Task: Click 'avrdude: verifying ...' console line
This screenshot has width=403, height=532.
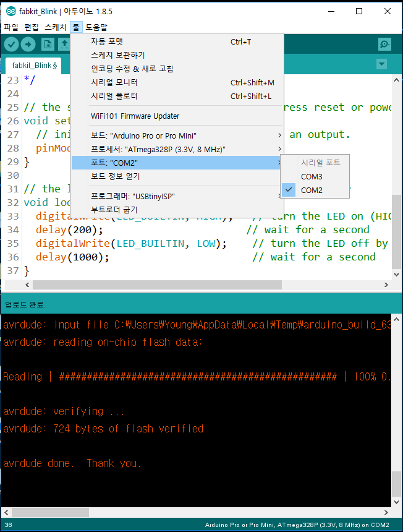Action: click(x=64, y=411)
